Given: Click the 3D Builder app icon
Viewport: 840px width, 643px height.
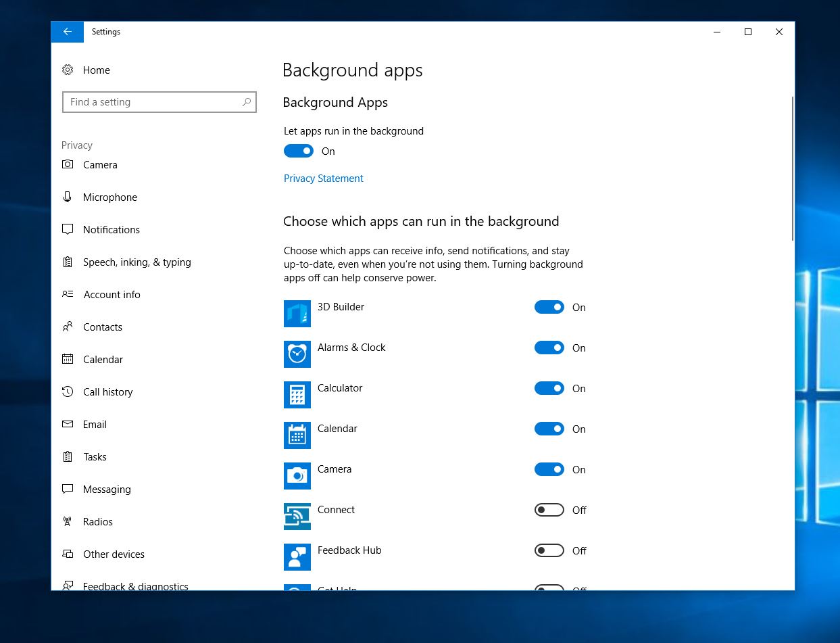Looking at the screenshot, I should point(297,314).
